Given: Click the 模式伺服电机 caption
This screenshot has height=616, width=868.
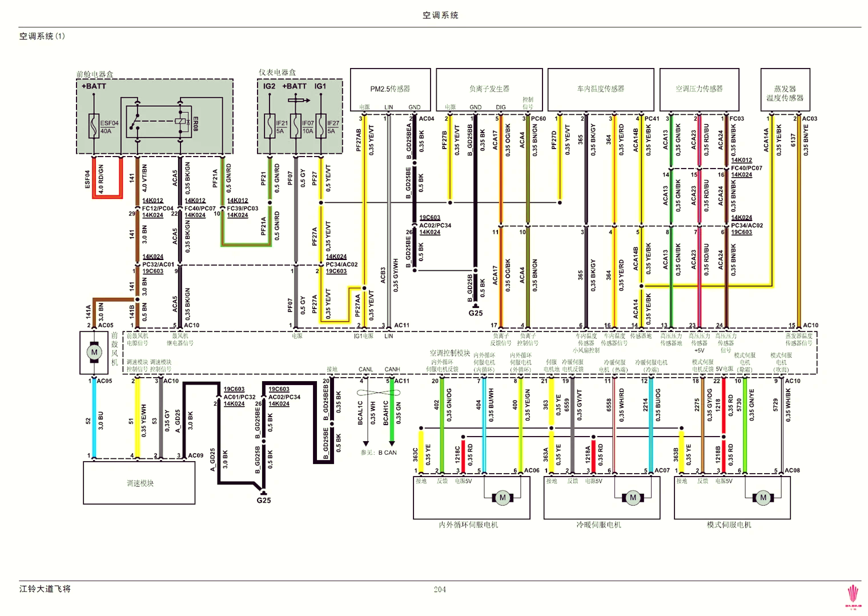Looking at the screenshot, I should tap(729, 525).
